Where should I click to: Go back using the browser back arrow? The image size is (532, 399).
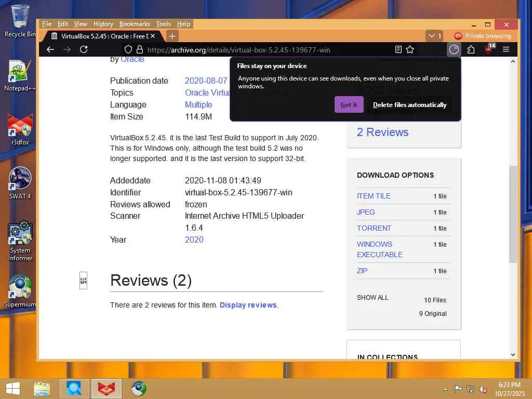50,49
